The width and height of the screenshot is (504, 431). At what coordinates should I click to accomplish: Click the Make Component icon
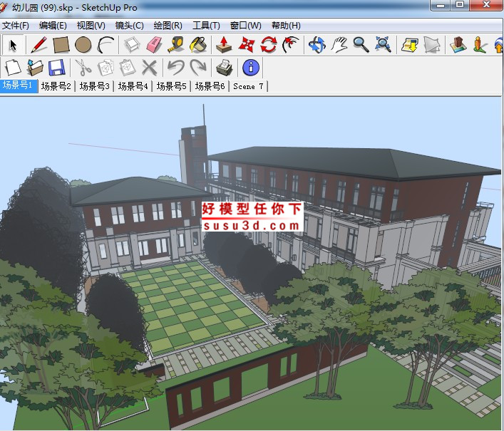click(x=132, y=45)
